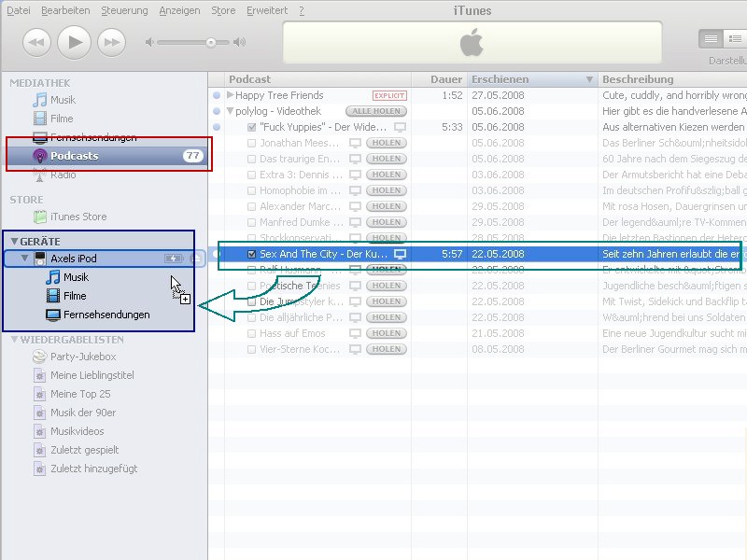Toggle the Alexander Marc… episode checkbox

pyautogui.click(x=251, y=206)
